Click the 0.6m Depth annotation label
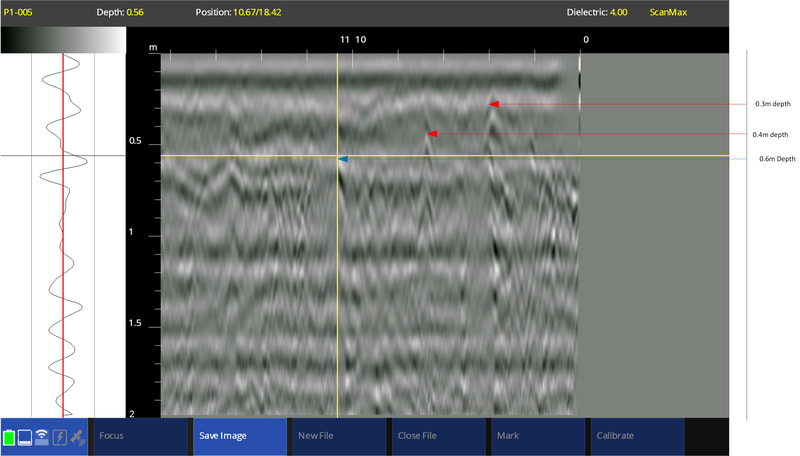Image resolution: width=800 pixels, height=456 pixels. click(777, 159)
